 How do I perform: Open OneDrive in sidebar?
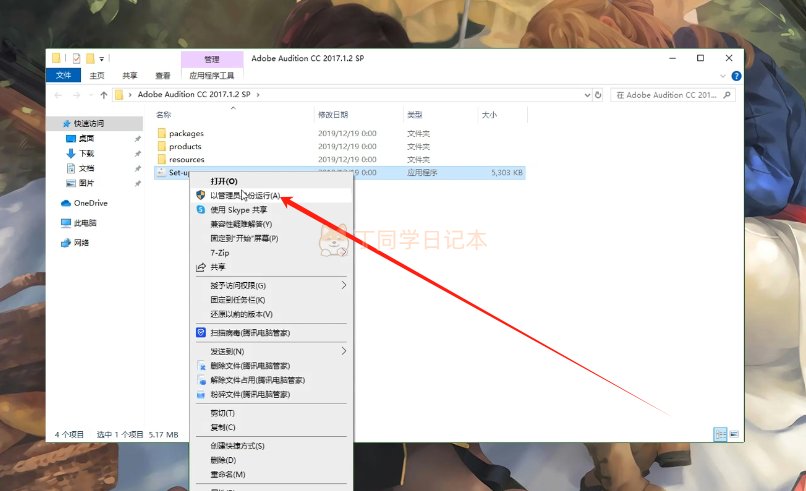pyautogui.click(x=90, y=203)
